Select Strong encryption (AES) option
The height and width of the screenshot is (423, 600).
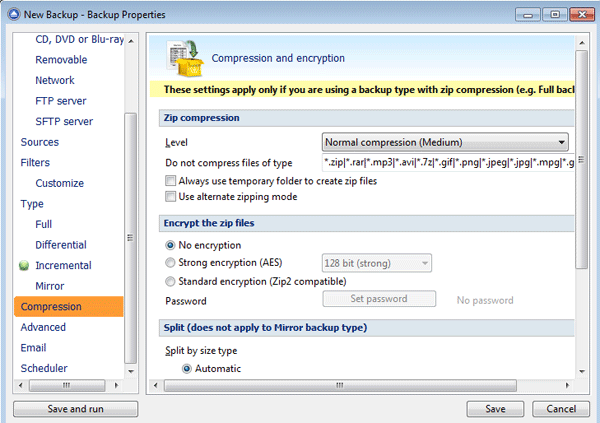pos(170,263)
